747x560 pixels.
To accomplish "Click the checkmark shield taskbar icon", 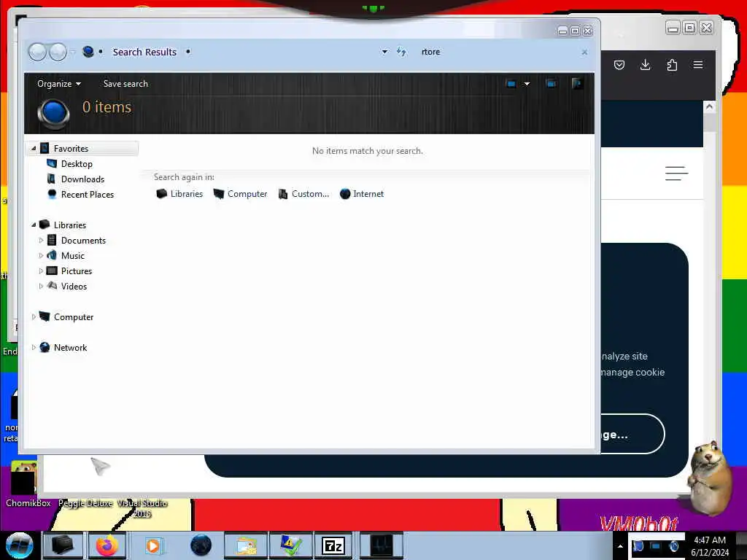I will pos(290,545).
